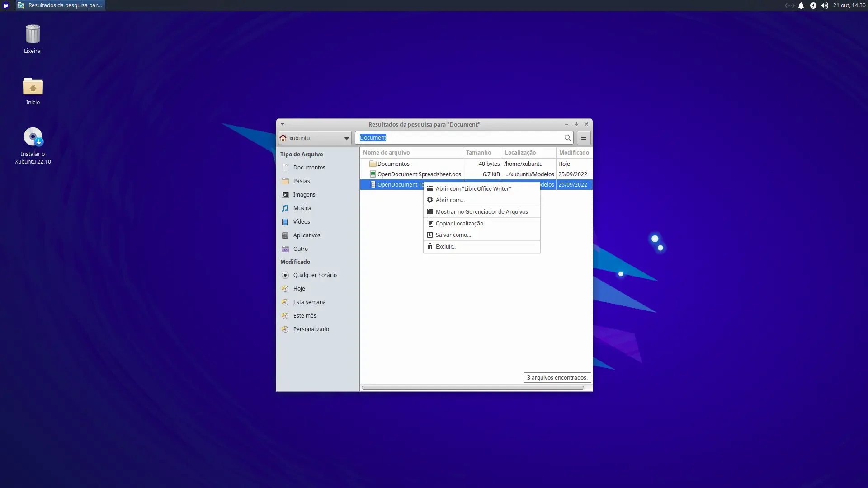Sort by Tamanho column header
Image resolution: width=868 pixels, height=488 pixels.
[482, 153]
